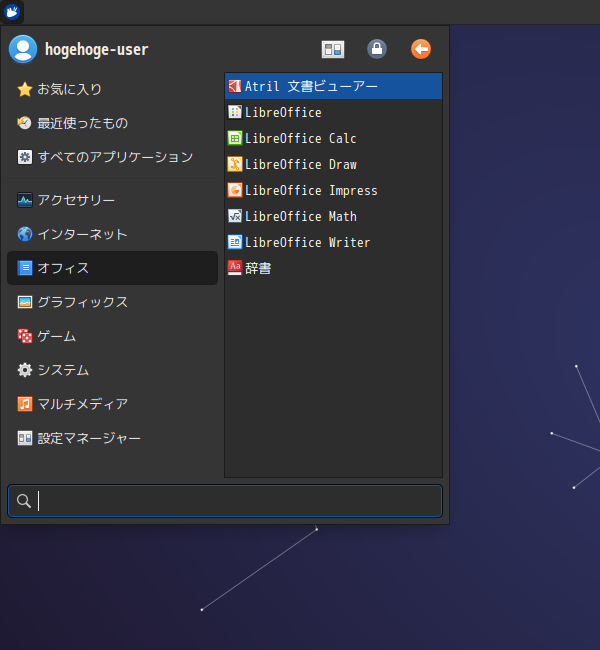Select the オフィス category

coord(112,268)
